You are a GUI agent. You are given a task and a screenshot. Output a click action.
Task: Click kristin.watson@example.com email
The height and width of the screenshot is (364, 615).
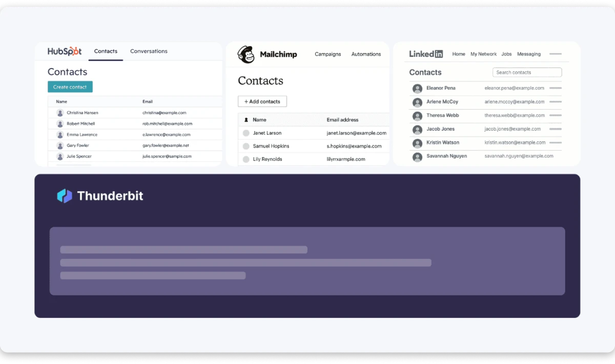[x=515, y=142]
